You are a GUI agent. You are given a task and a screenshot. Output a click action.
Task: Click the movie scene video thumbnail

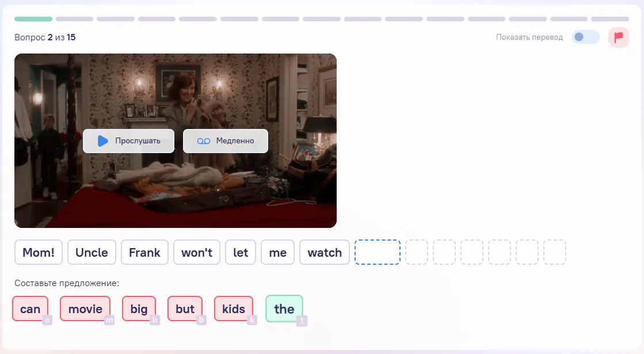pos(176,141)
